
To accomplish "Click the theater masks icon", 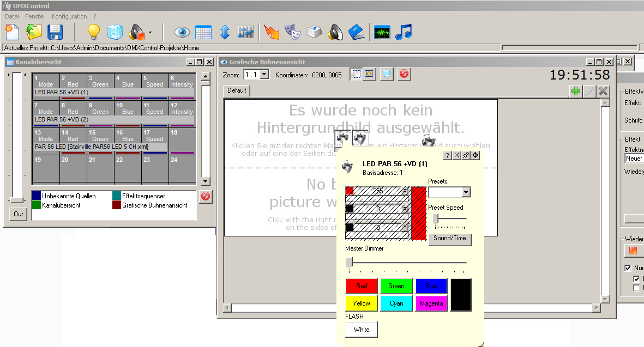I will coord(294,32).
